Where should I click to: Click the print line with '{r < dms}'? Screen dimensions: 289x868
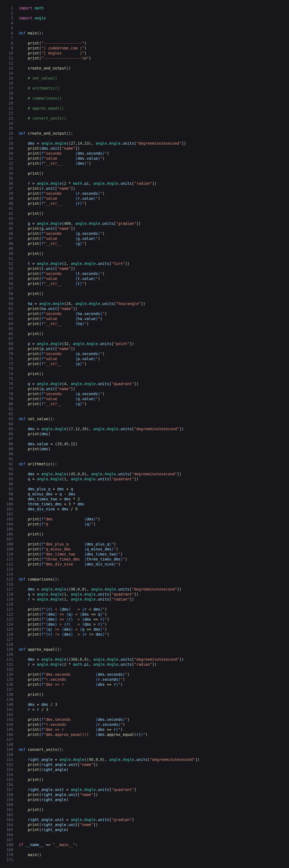tap(67, 609)
